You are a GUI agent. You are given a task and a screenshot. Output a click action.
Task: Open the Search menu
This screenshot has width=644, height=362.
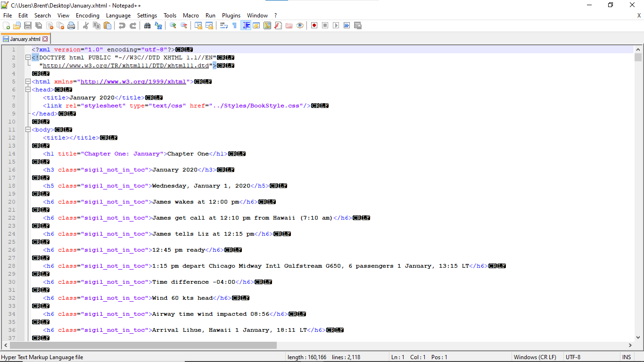pos(42,16)
